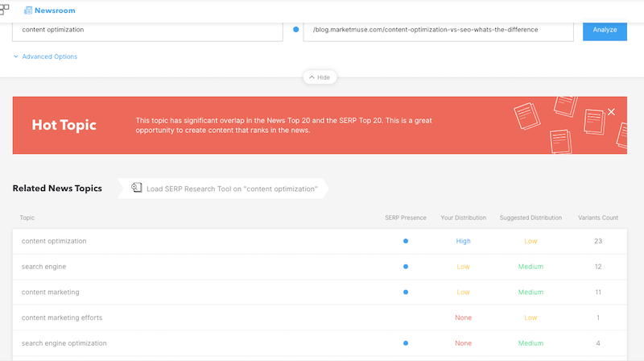Click SERP Presence dot for search engine optimization
The image size is (644, 361).
[x=405, y=343]
